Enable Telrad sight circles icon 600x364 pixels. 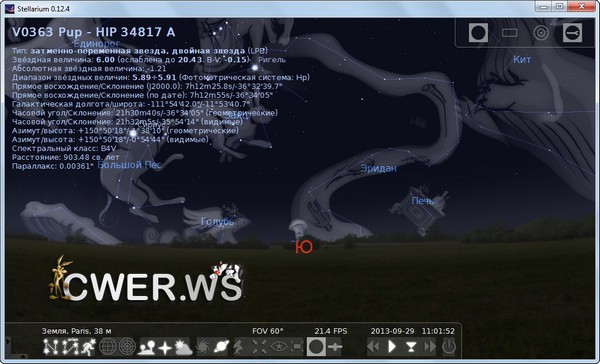[x=541, y=33]
